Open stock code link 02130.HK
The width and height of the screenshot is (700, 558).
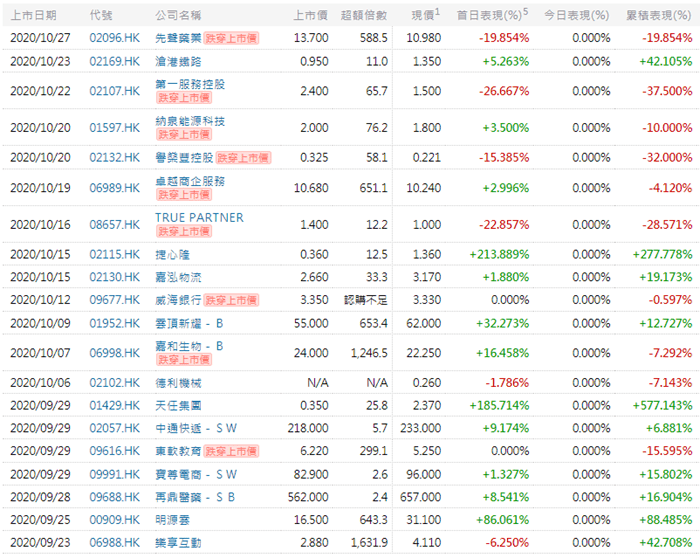pos(114,277)
